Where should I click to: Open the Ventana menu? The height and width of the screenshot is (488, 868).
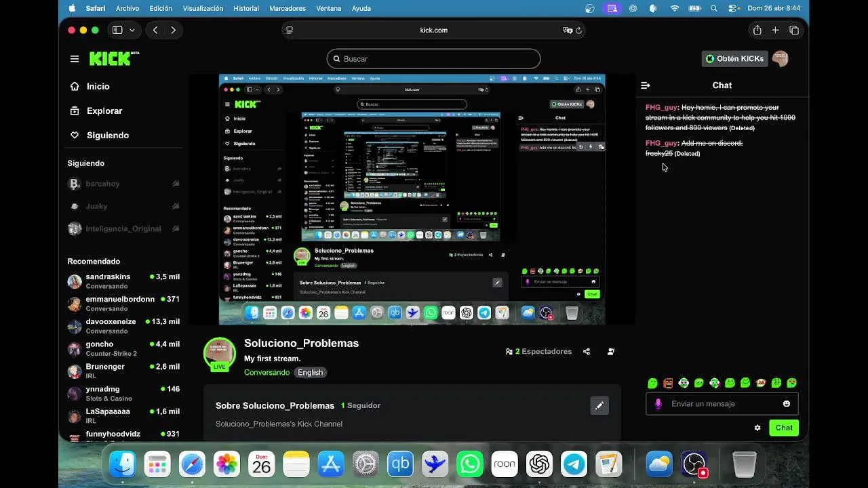point(330,8)
